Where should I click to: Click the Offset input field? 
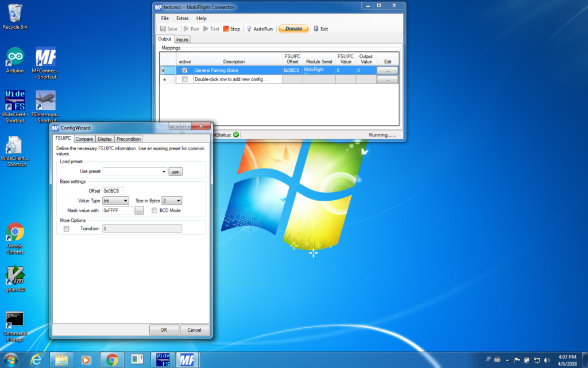[113, 191]
